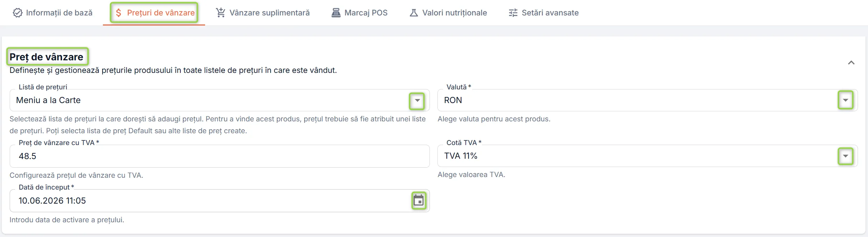Click the text 'Alege valoarea TVA.'
868x237 pixels.
pyautogui.click(x=471, y=175)
